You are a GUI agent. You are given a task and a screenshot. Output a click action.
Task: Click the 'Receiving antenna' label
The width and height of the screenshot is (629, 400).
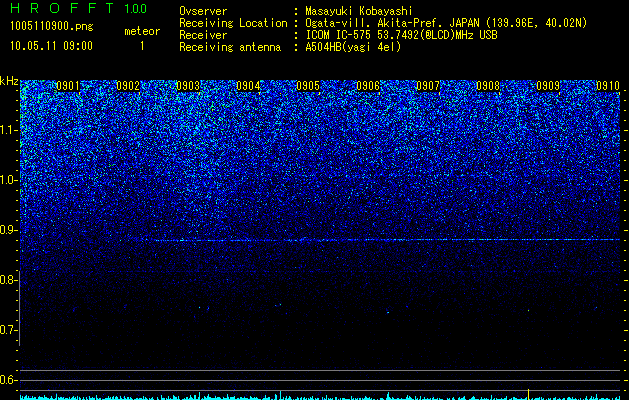coord(230,47)
